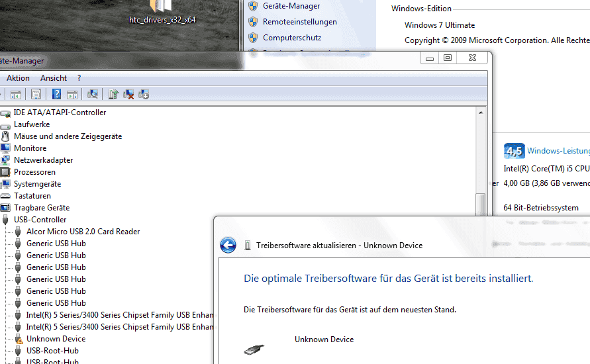Click the Prozessoren chip icon
Image resolution: width=590 pixels, height=364 pixels.
pos(5,172)
